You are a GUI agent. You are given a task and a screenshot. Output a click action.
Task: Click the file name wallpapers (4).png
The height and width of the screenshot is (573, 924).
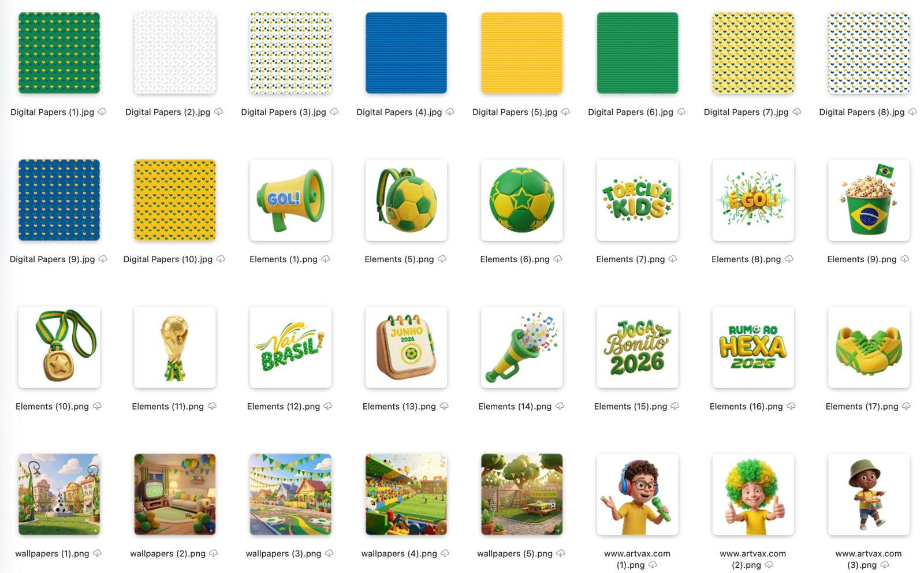399,554
